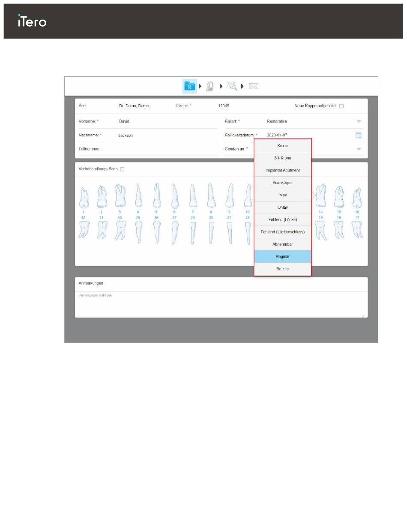The height and width of the screenshot is (532, 407).
Task: Choose Krone from the tooth menu
Action: [x=282, y=146]
